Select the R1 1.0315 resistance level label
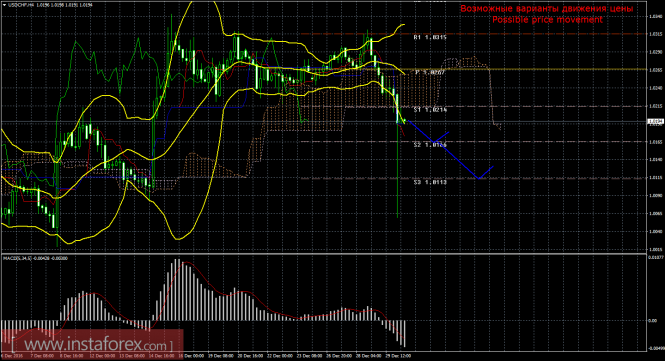The width and height of the screenshot is (665, 361). coord(430,37)
